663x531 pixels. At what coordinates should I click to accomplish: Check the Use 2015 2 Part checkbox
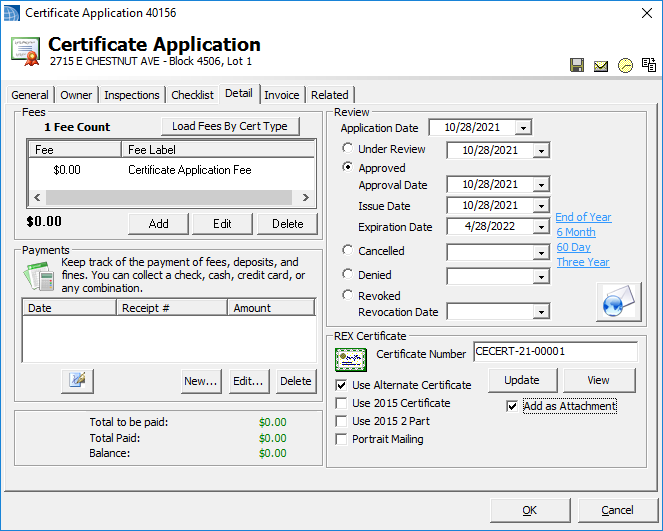tap(341, 421)
